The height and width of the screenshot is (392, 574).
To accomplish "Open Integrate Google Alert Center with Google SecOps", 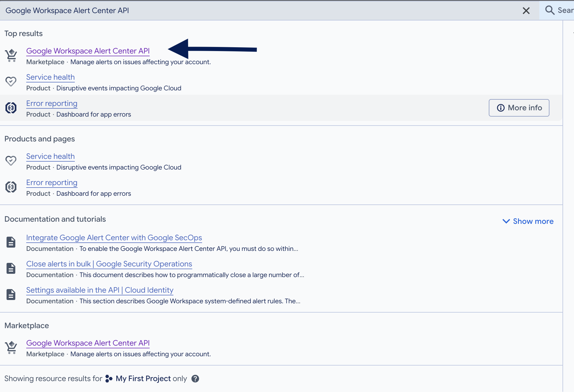I will (x=114, y=238).
